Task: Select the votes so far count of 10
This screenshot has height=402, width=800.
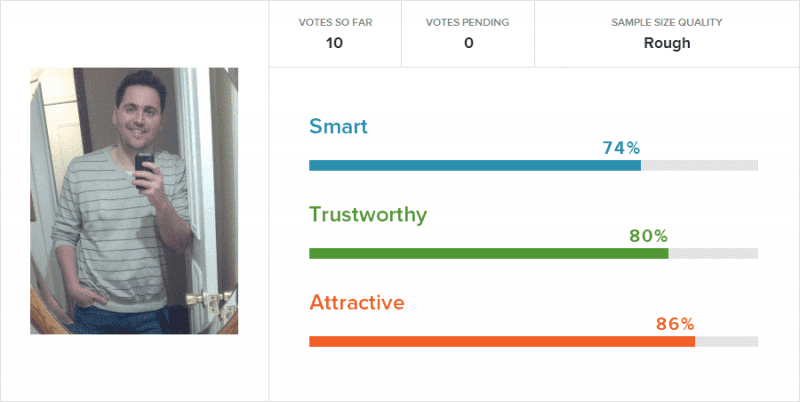Action: coord(335,43)
